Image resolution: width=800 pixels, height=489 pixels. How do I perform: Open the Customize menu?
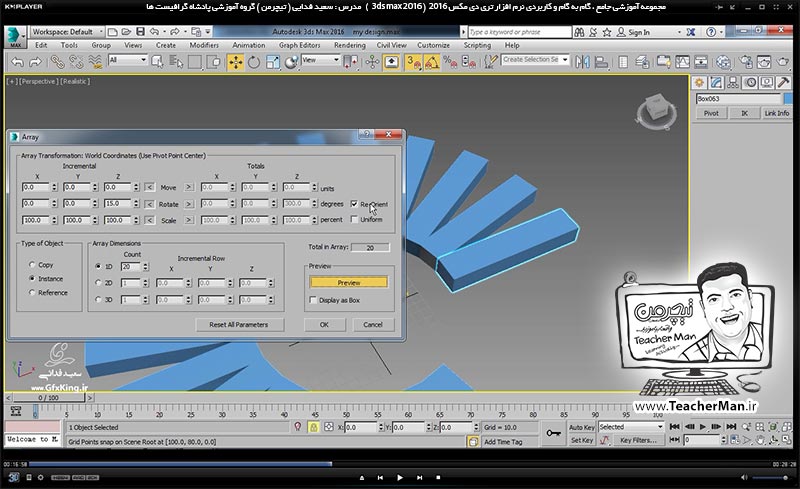pos(434,45)
